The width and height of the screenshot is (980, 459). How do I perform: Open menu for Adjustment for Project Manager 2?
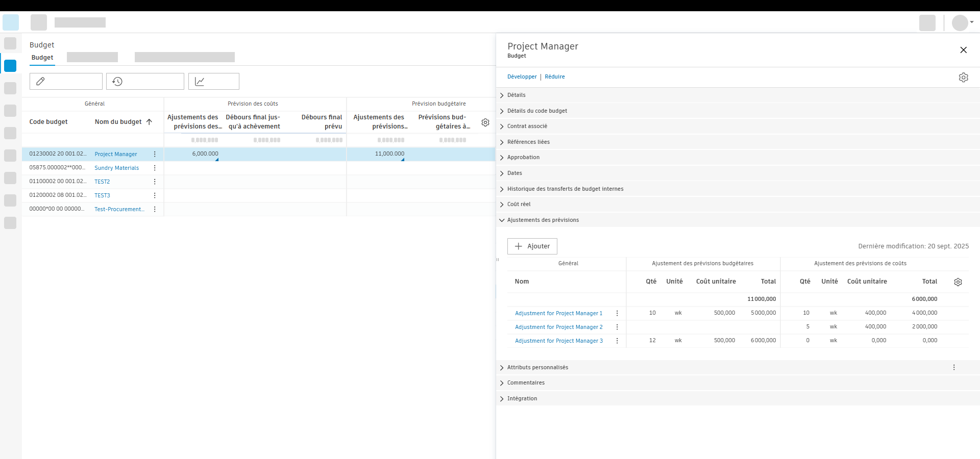(x=617, y=327)
